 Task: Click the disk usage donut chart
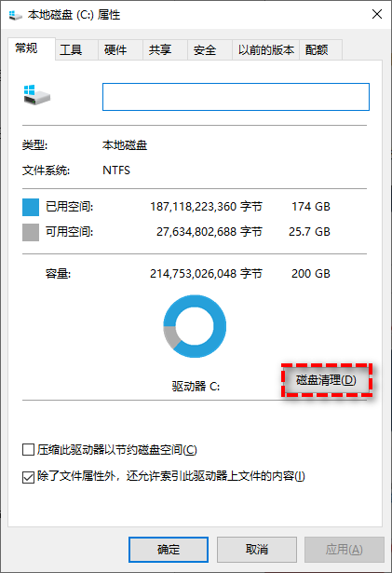click(x=195, y=326)
